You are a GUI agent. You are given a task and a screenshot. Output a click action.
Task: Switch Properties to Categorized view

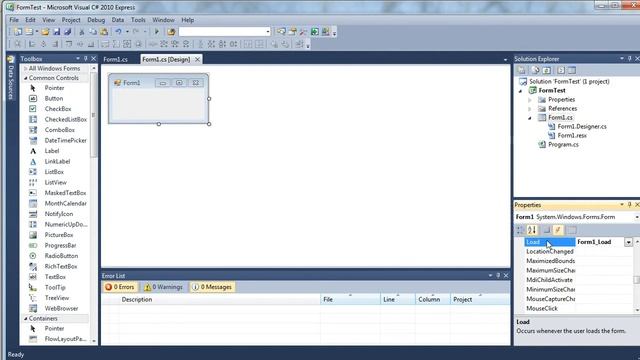pos(520,230)
